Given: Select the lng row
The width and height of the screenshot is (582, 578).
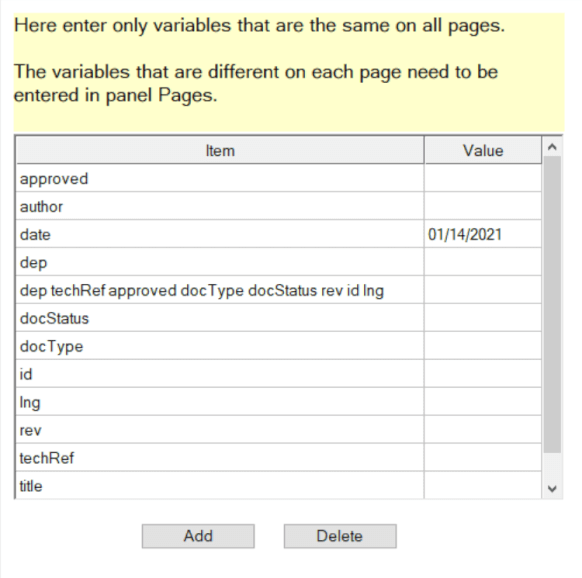Looking at the screenshot, I should point(279,402).
